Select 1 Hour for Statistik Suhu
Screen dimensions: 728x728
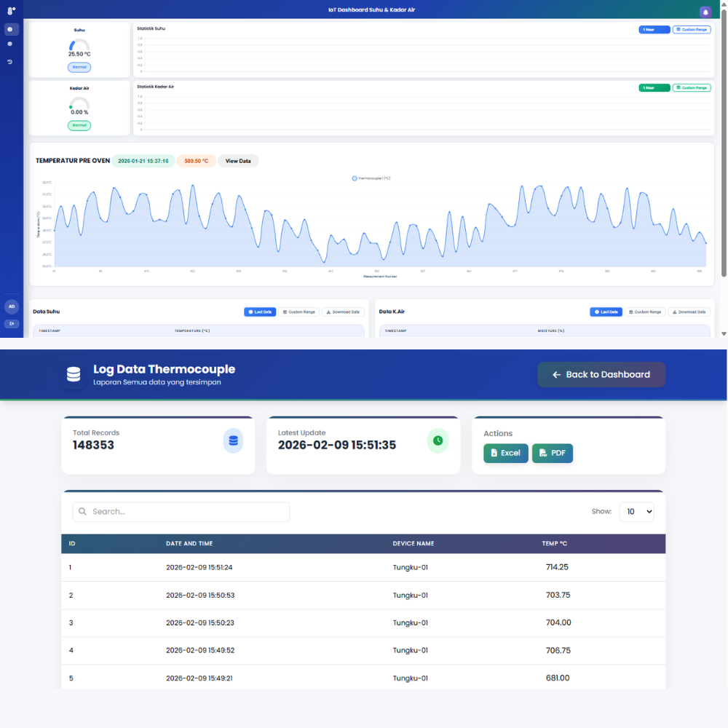point(654,30)
